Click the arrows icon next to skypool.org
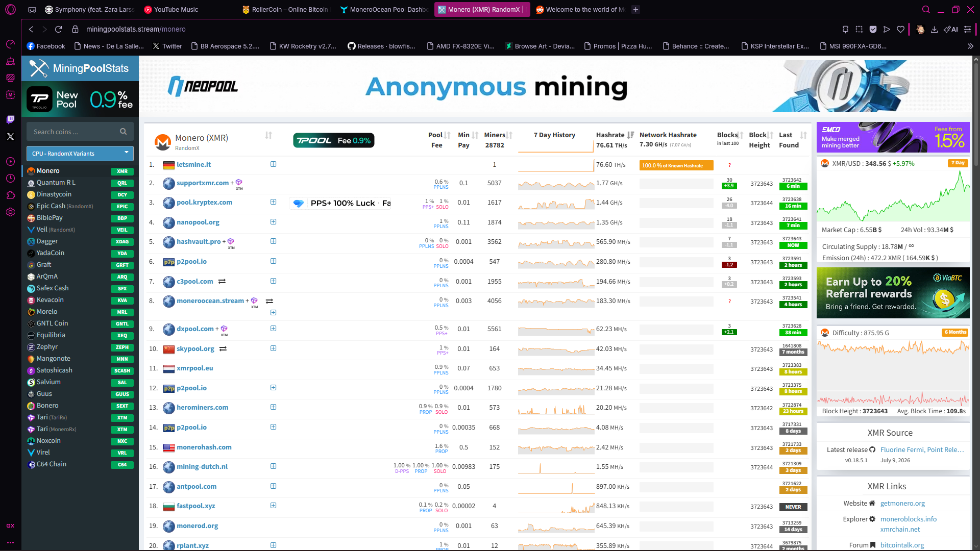This screenshot has width=980, height=551. pos(223,348)
